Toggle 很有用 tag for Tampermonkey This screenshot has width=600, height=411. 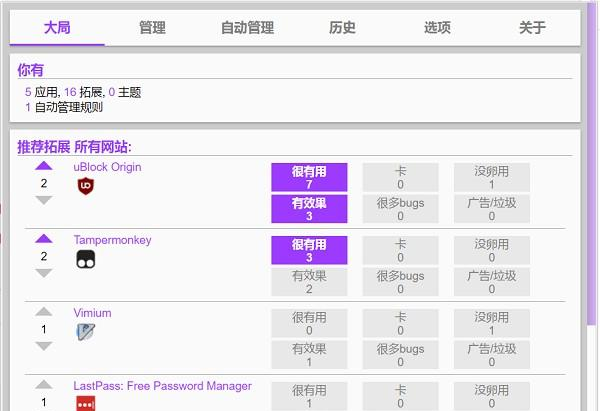tap(309, 250)
